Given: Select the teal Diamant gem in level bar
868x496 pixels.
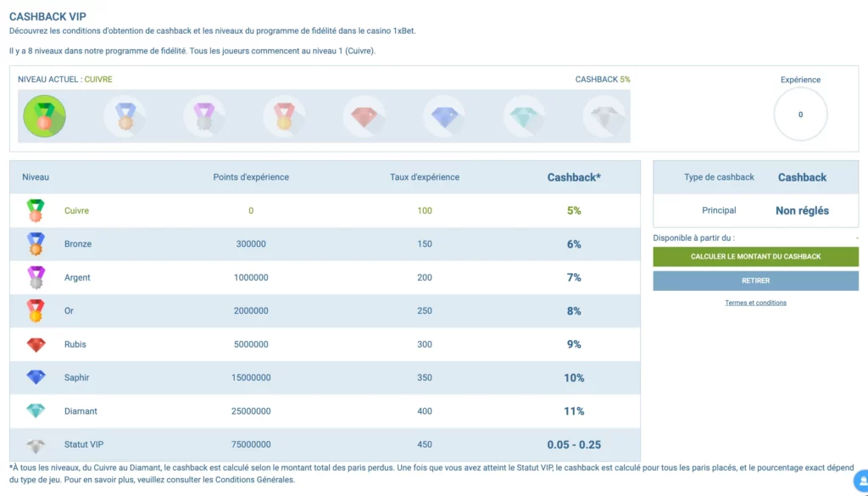Looking at the screenshot, I should (524, 116).
